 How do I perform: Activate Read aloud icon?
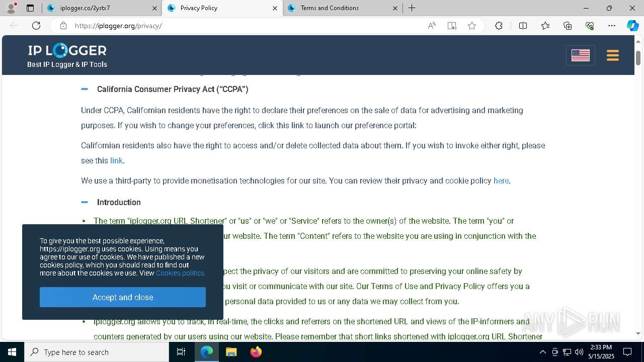coord(432,26)
